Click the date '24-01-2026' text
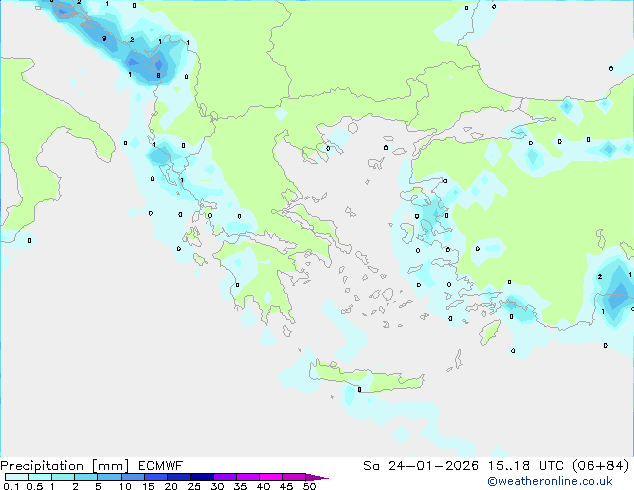This screenshot has width=634, height=490. 433,466
